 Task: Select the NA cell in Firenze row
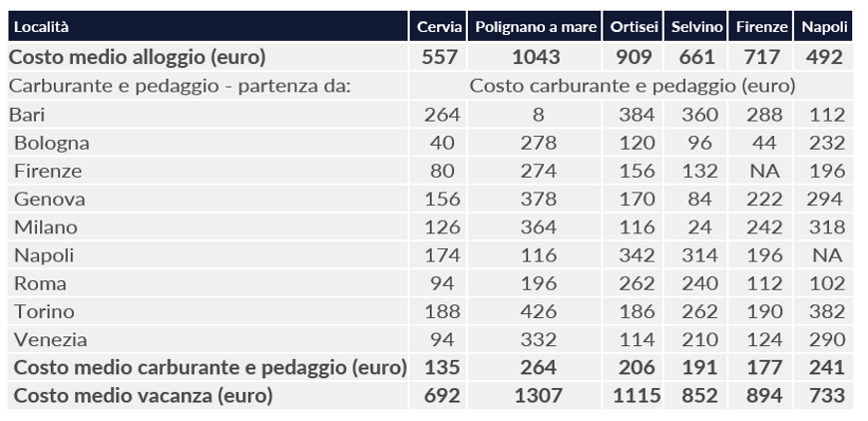point(763,171)
